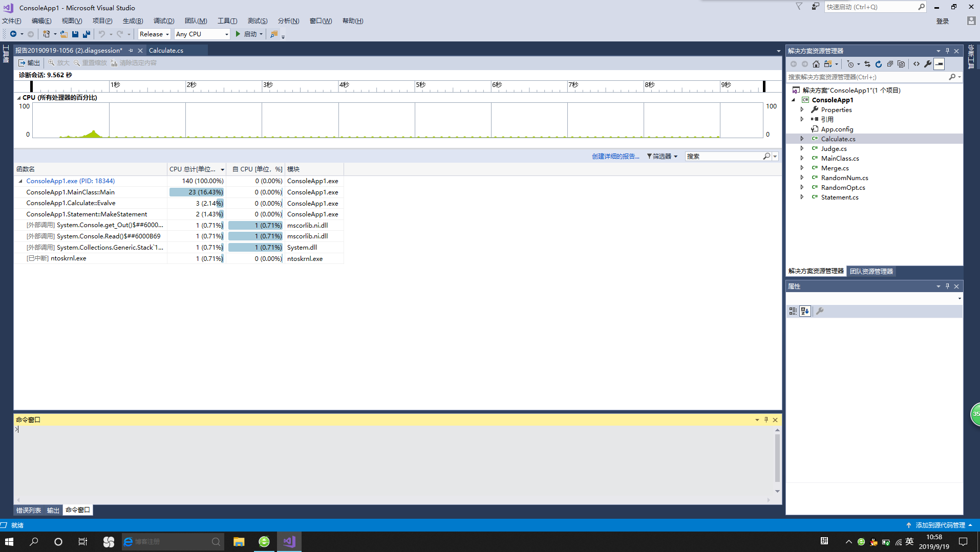Screen dimensions: 980x552
Task: Open the 分析 analyze menu
Action: tap(288, 21)
